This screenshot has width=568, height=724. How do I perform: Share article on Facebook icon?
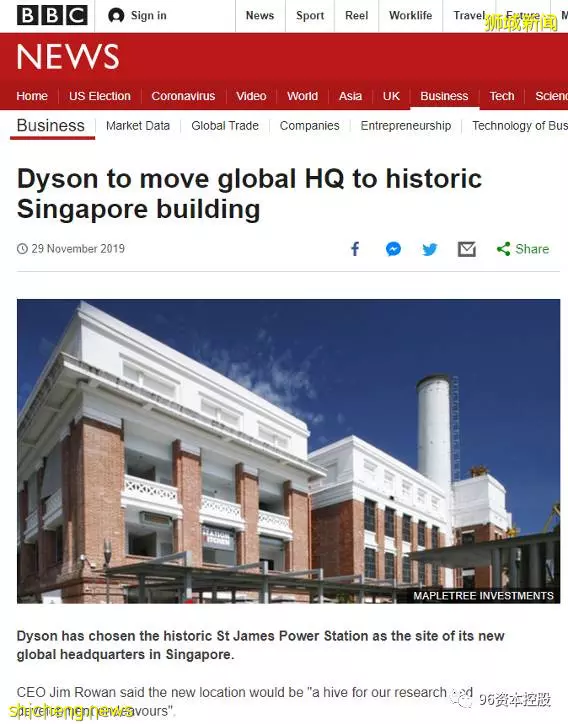tap(355, 249)
